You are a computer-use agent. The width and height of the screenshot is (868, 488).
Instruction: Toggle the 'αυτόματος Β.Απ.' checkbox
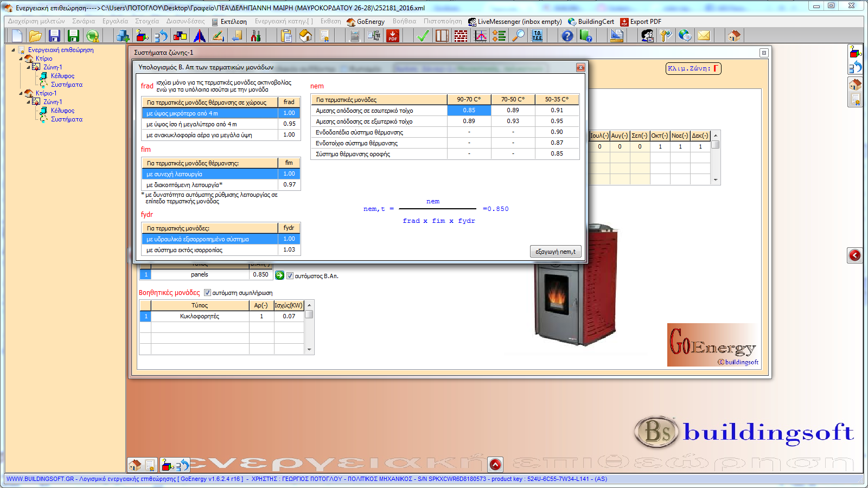pos(290,276)
